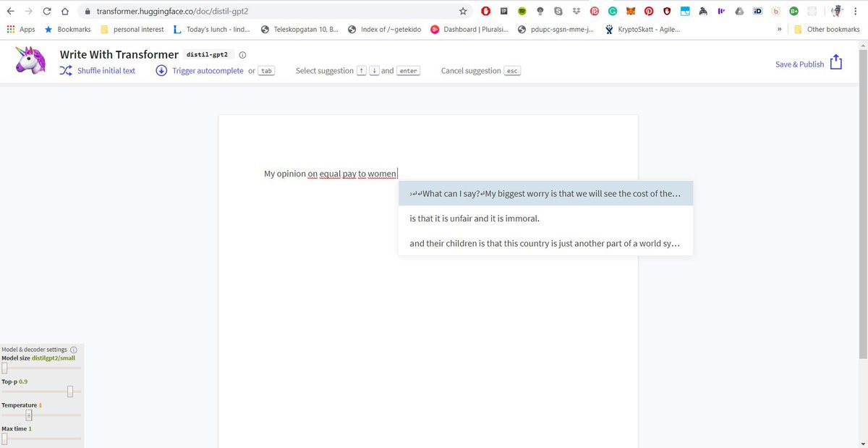Open the green B+ extension icon

tap(793, 12)
